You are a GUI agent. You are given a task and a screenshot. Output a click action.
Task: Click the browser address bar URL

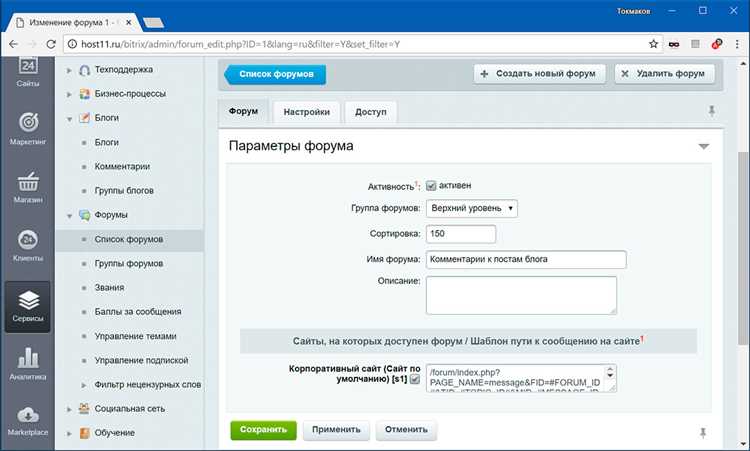point(241,44)
